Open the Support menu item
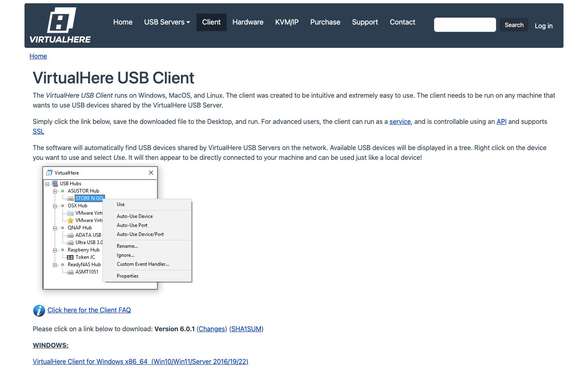This screenshot has height=368, width=588. pos(365,22)
